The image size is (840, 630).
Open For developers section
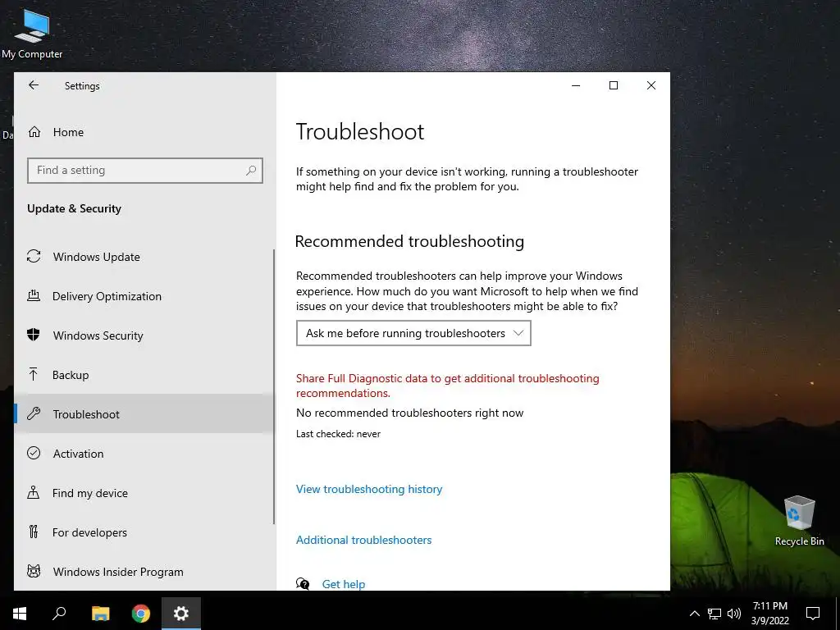click(x=144, y=532)
